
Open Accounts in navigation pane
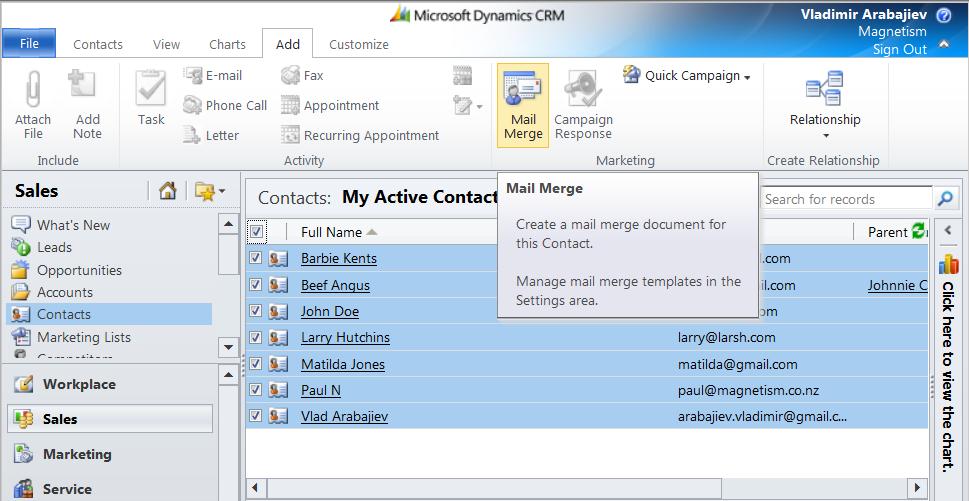point(65,292)
